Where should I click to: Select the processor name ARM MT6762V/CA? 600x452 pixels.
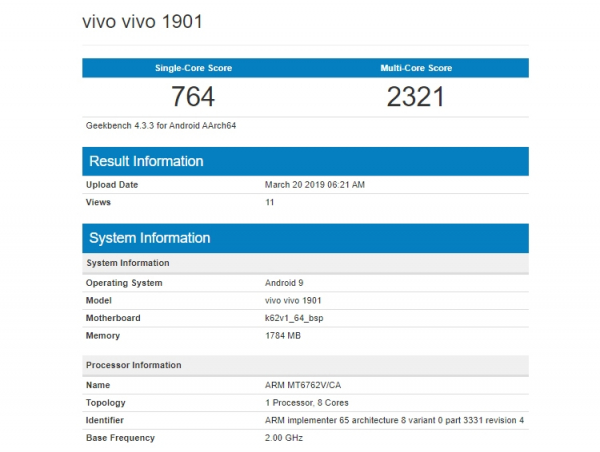(301, 384)
